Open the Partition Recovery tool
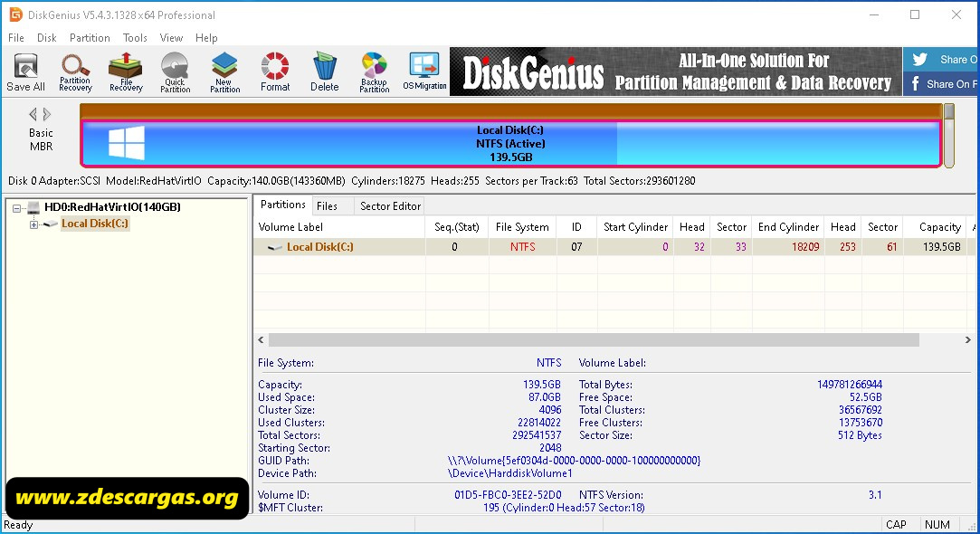 tap(75, 72)
